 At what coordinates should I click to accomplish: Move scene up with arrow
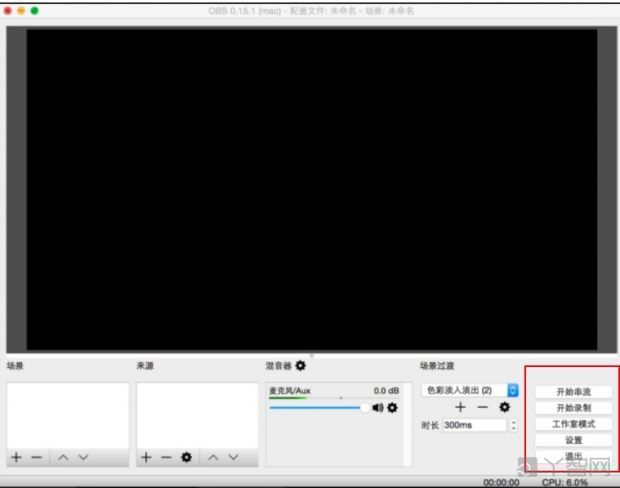point(63,458)
